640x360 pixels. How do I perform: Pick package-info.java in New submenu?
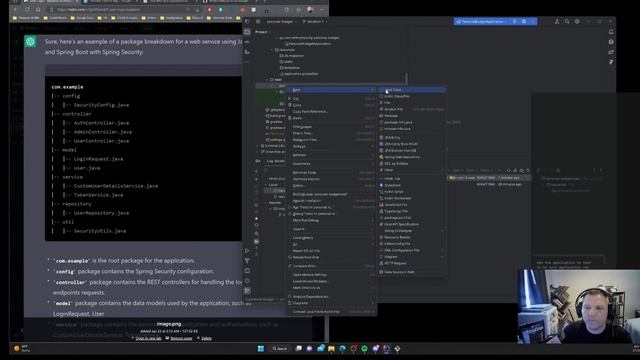point(411,122)
